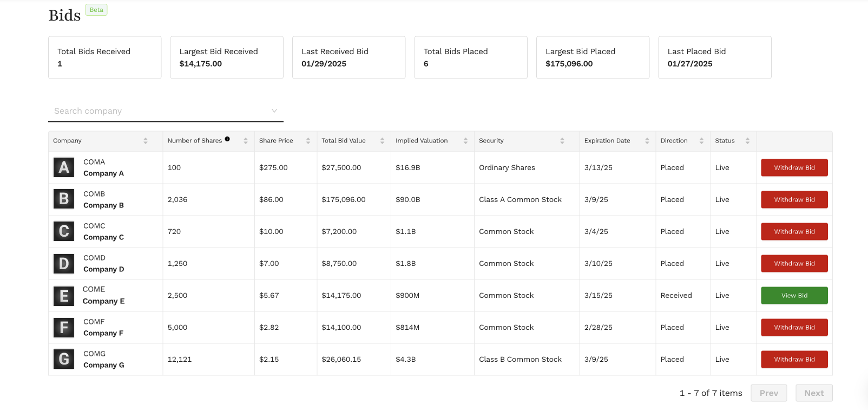Click the 1 - 7 of 7 items text

pyautogui.click(x=711, y=393)
